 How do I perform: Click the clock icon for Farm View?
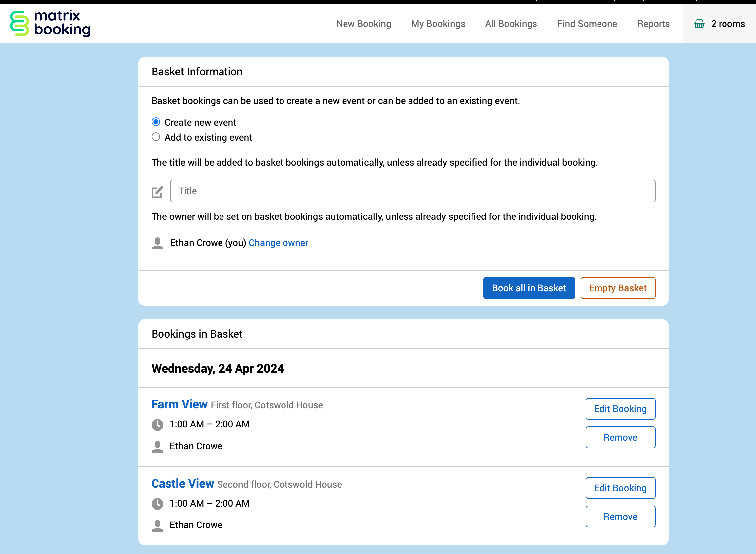157,425
